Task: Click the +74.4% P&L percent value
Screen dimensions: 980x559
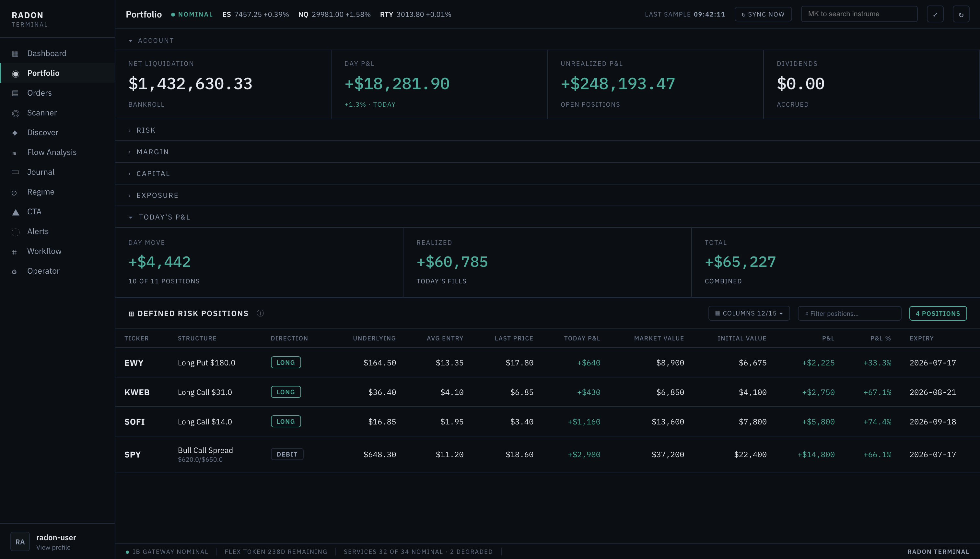Action: click(x=877, y=422)
